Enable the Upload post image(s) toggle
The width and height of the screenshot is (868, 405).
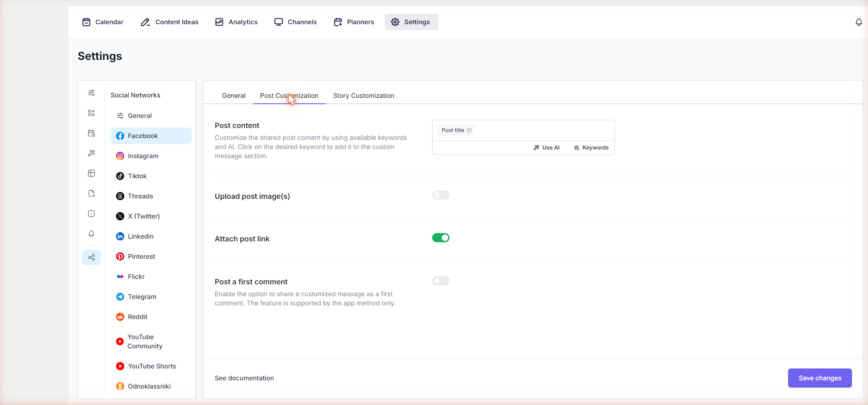(441, 195)
